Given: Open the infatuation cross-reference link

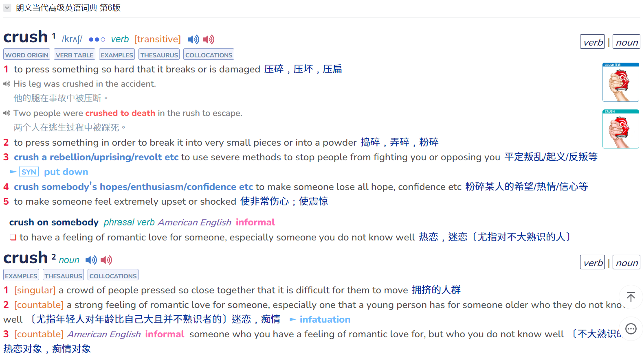Looking at the screenshot, I should click(325, 319).
